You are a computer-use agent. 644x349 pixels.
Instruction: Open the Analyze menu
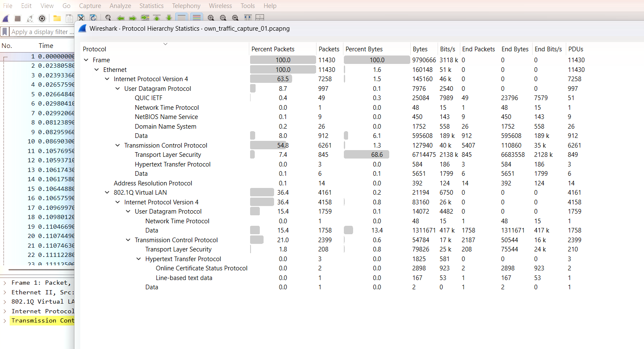tap(120, 6)
